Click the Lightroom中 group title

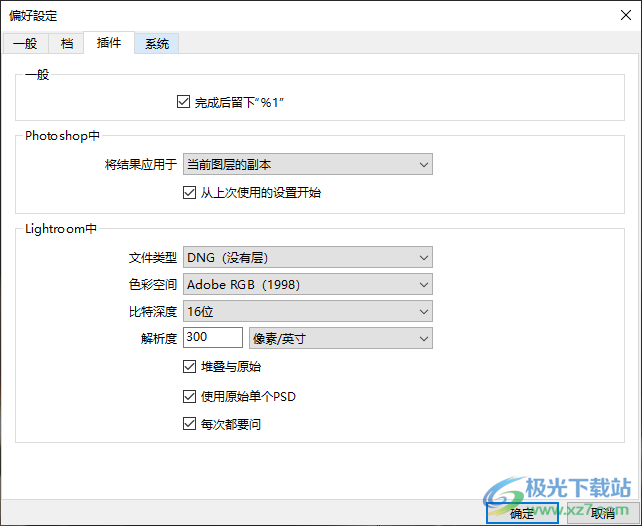coord(61,228)
